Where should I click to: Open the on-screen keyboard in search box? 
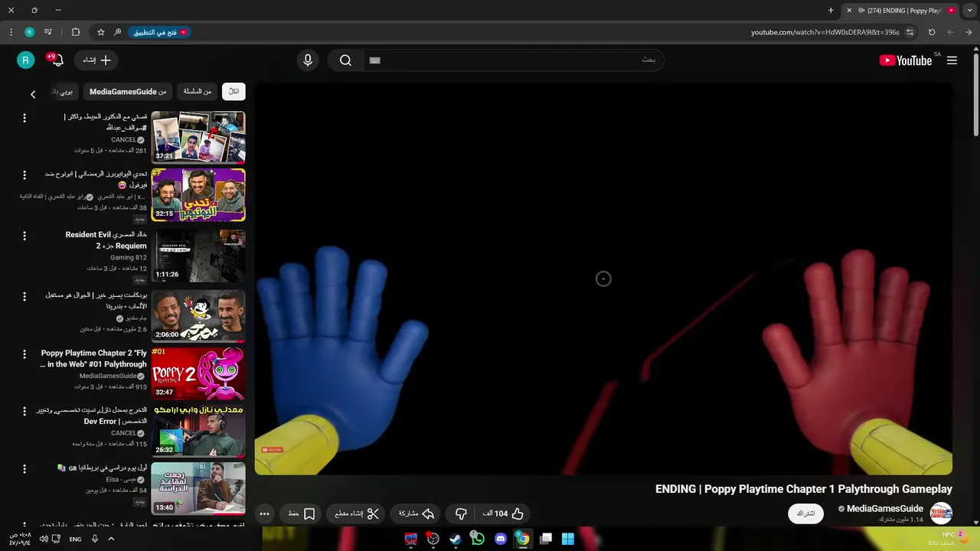pos(374,60)
